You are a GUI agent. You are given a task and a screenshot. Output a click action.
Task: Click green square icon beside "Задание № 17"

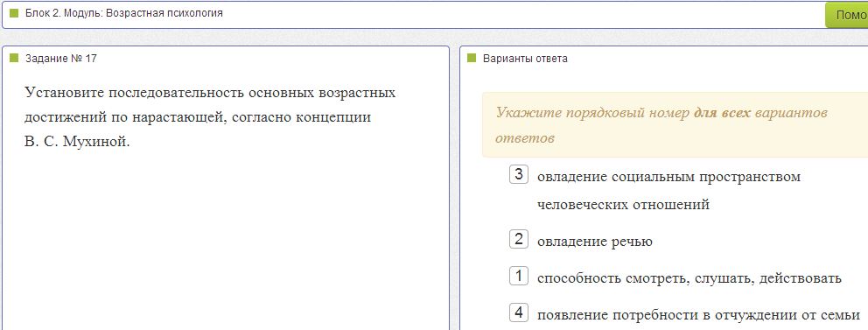pyautogui.click(x=14, y=58)
